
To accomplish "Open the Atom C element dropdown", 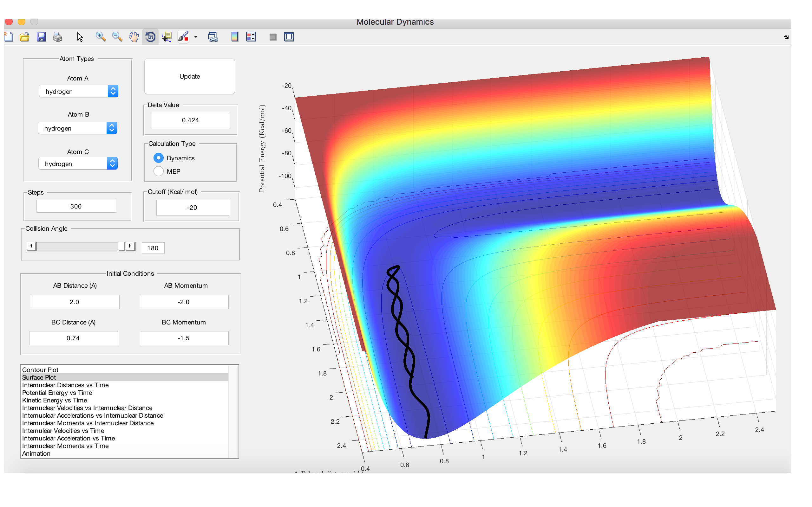I will [x=112, y=164].
